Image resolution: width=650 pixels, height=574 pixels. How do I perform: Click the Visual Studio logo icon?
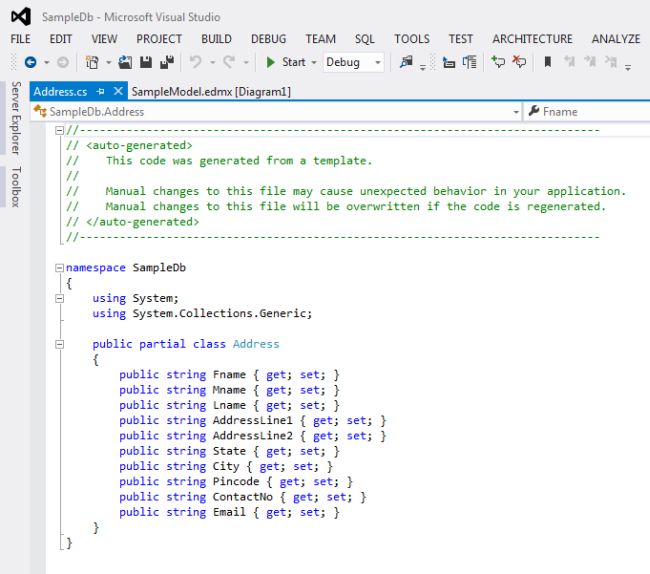click(x=20, y=16)
